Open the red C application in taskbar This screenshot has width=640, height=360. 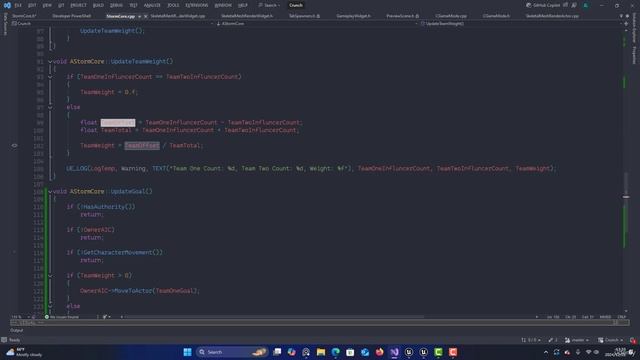coord(453,352)
